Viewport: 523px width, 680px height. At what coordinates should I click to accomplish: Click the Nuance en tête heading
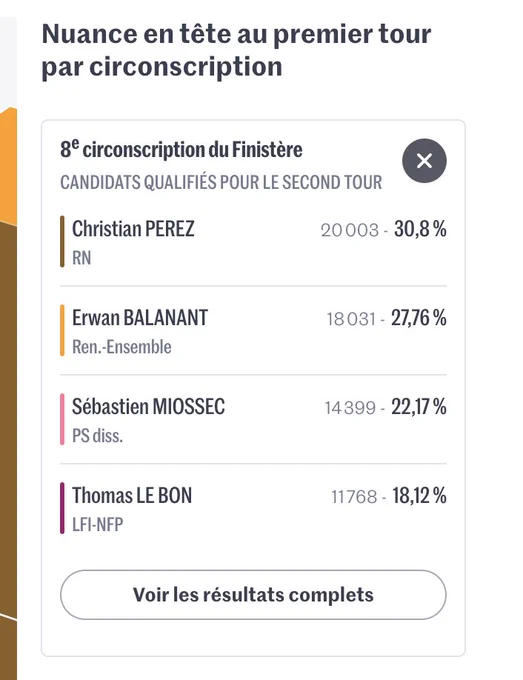point(236,50)
